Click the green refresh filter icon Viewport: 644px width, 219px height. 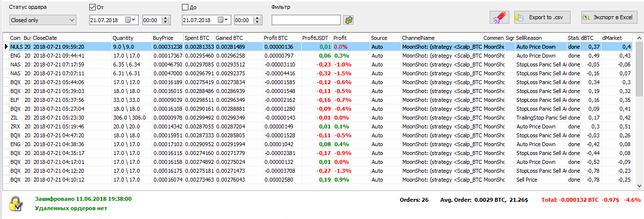tap(349, 20)
